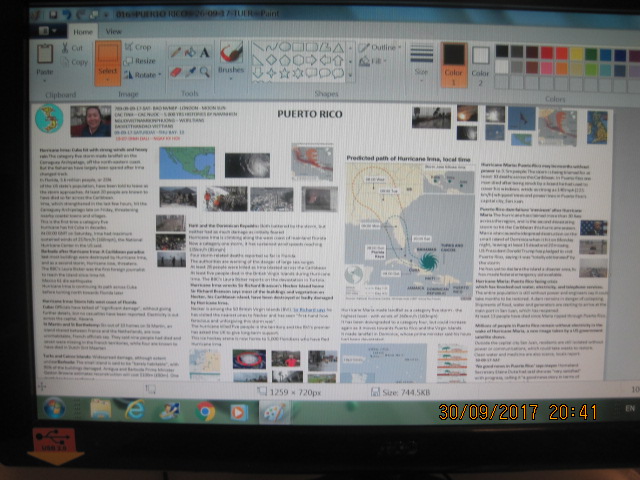
Task: Pick the yellow color swatch
Action: pyautogui.click(x=577, y=53)
